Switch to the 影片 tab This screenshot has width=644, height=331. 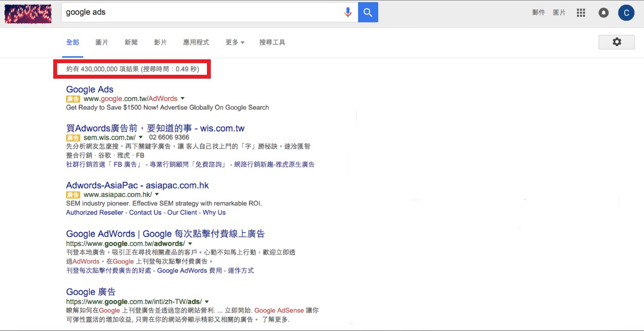point(160,43)
